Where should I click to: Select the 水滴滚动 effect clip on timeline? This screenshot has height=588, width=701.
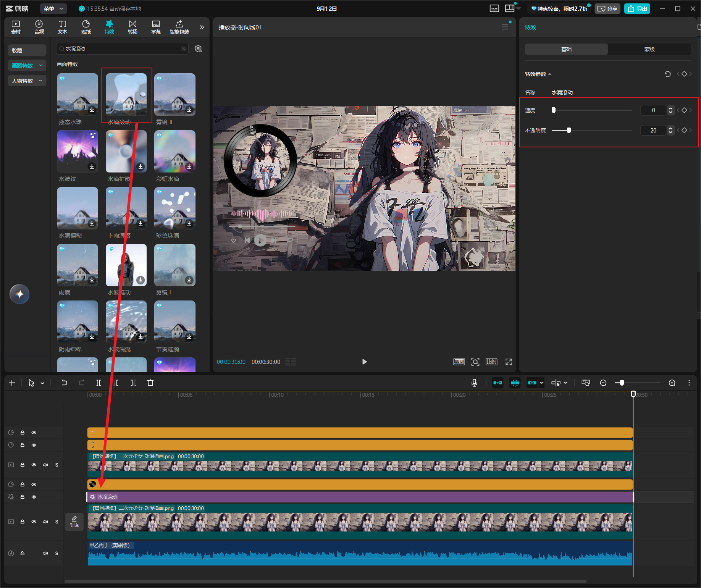click(x=360, y=497)
